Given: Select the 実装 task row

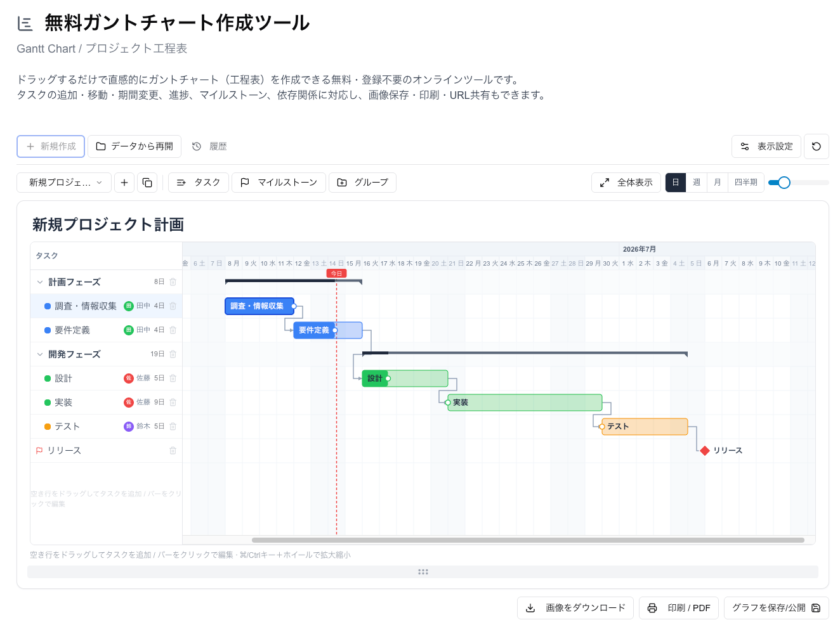Looking at the screenshot, I should 106,403.
